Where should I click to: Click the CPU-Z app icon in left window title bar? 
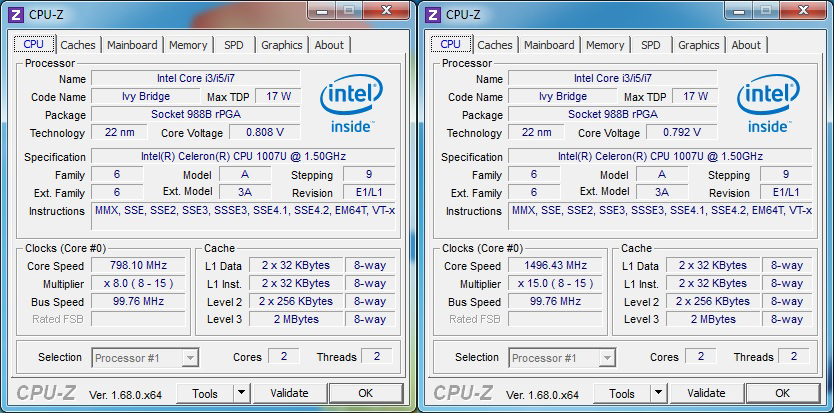(x=17, y=14)
